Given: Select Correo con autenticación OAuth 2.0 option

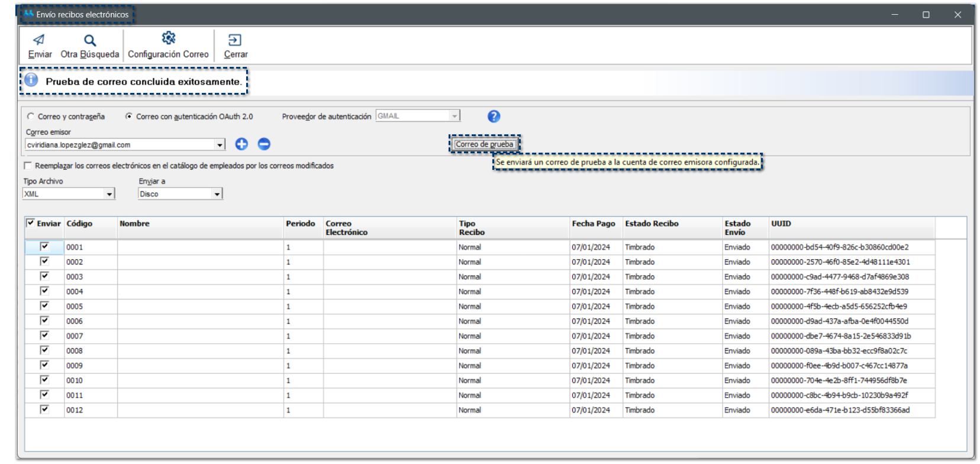Looking at the screenshot, I should pyautogui.click(x=128, y=117).
